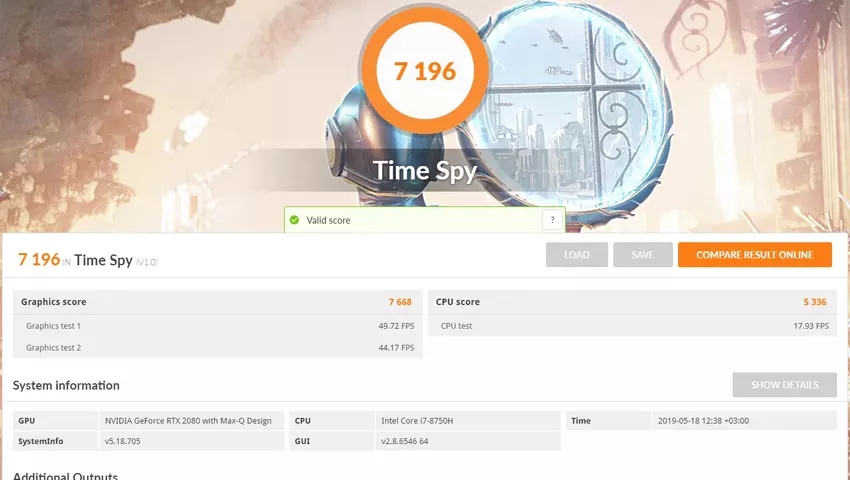Click the GUI version v2.8.6546 field
Viewport: 850px width, 480px height.
pos(468,441)
